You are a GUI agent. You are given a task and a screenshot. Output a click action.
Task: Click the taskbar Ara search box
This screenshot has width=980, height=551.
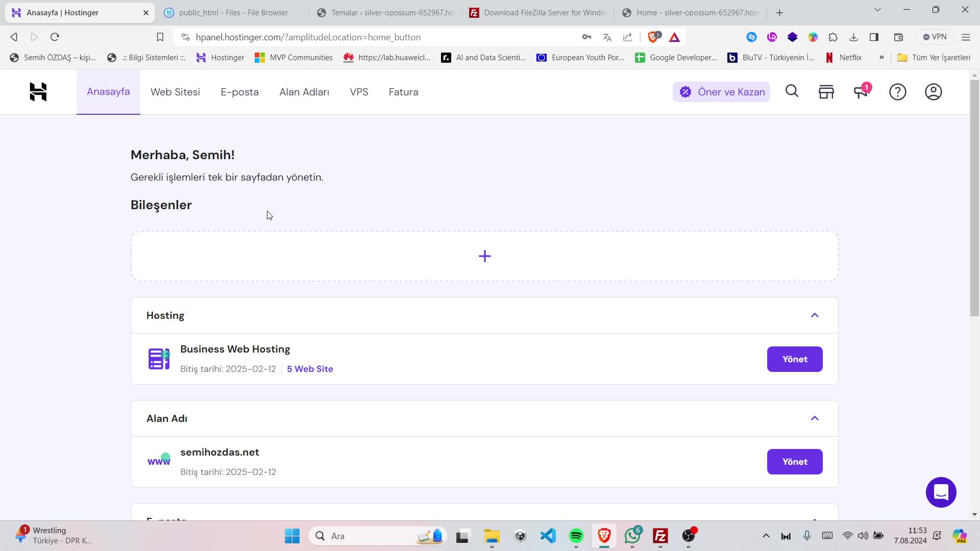pos(378,536)
